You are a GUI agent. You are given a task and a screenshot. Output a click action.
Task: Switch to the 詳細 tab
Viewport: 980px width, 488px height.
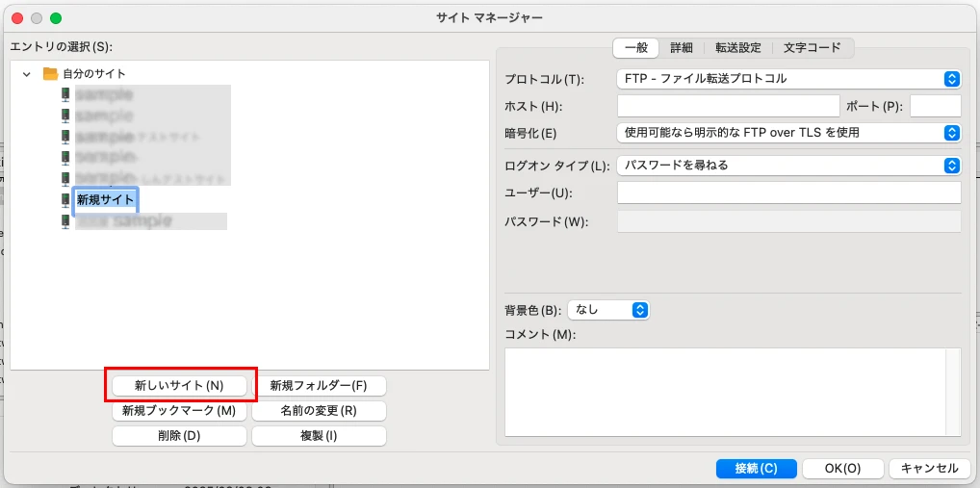point(682,47)
